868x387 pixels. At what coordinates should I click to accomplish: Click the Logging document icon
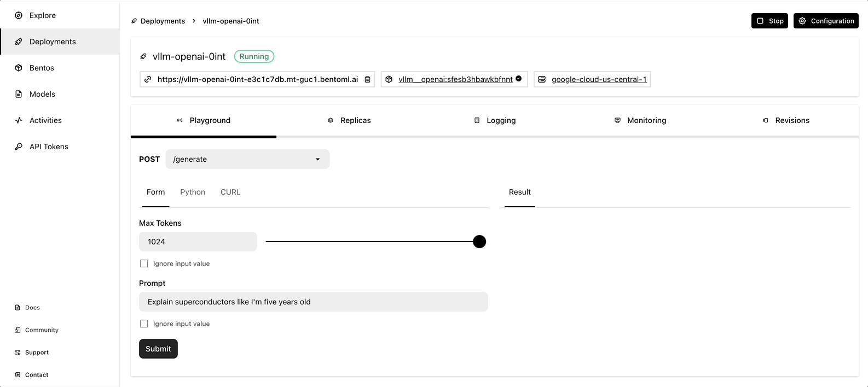click(477, 120)
